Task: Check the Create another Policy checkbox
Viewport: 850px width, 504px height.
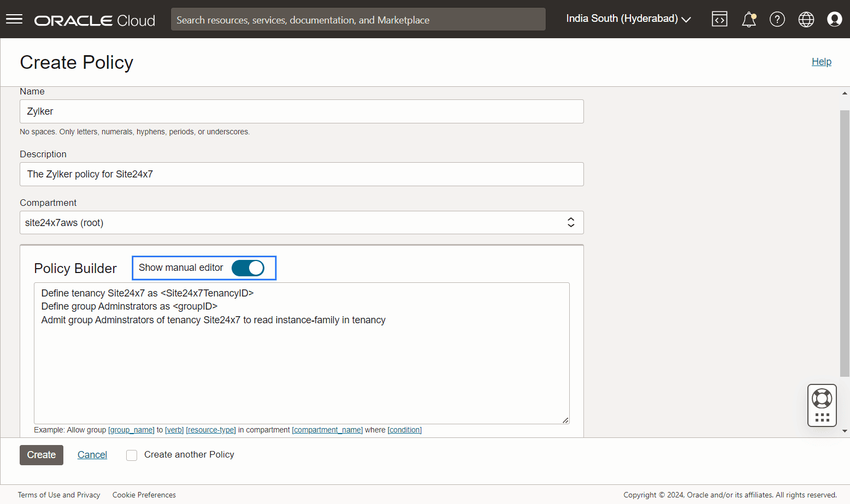Action: click(132, 455)
